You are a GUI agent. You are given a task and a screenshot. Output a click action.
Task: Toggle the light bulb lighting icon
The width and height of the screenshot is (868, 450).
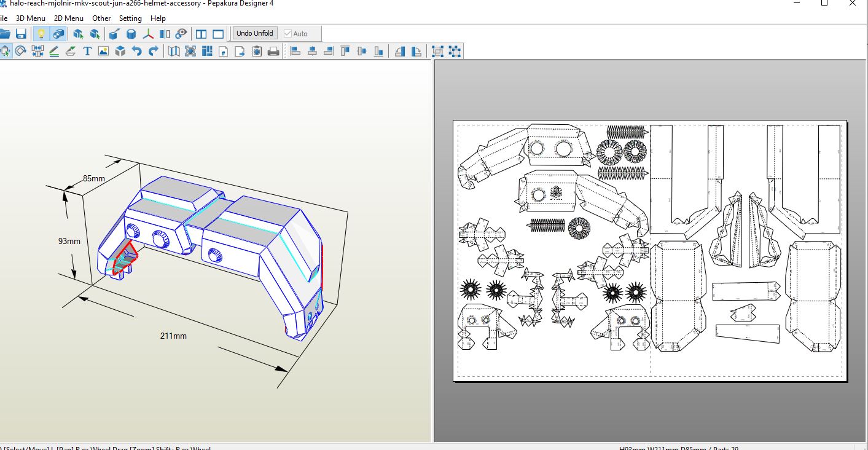41,34
